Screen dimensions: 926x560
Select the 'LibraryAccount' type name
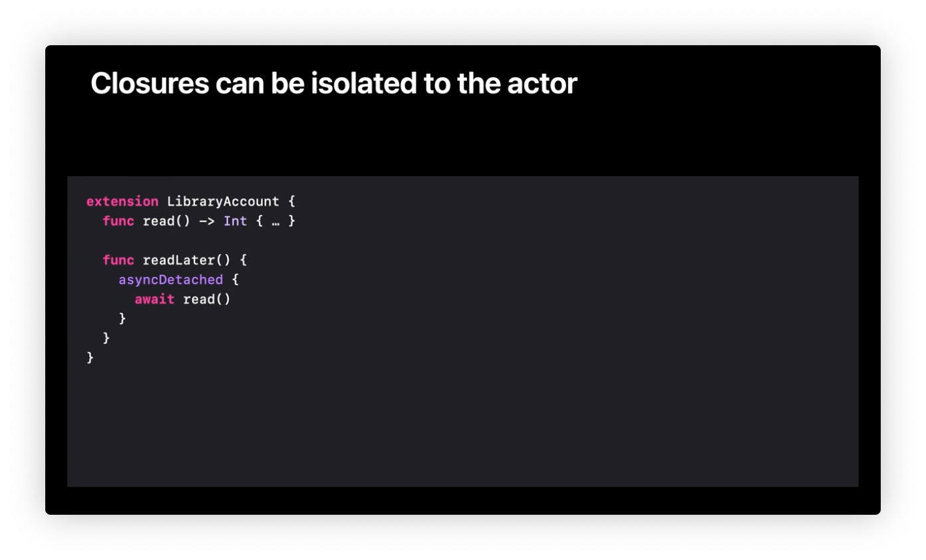click(223, 201)
